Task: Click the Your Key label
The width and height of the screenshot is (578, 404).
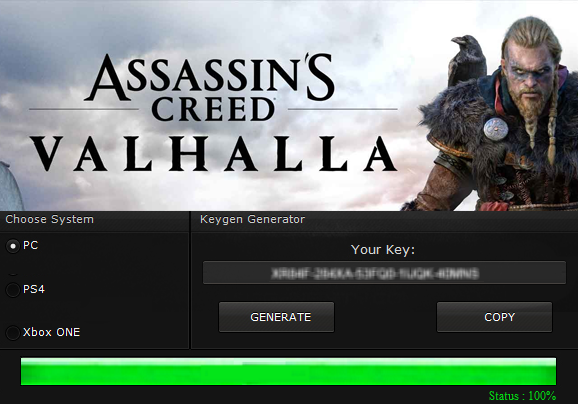Action: [x=383, y=250]
